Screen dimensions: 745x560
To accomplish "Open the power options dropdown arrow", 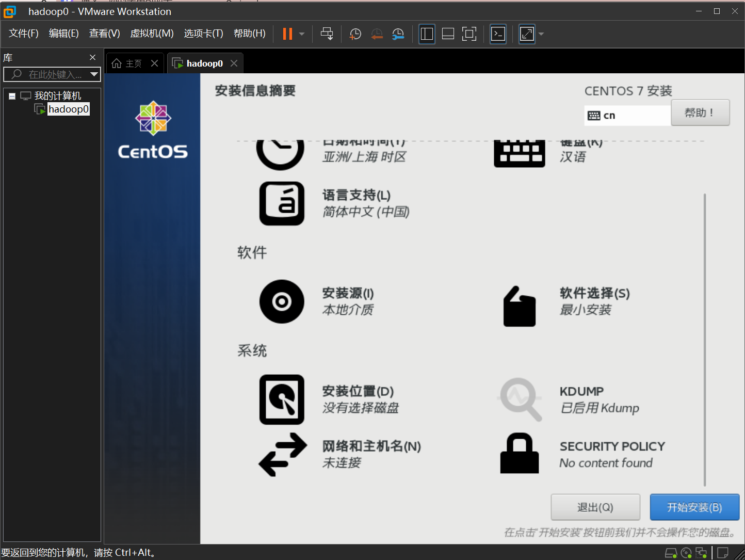I will click(x=302, y=34).
